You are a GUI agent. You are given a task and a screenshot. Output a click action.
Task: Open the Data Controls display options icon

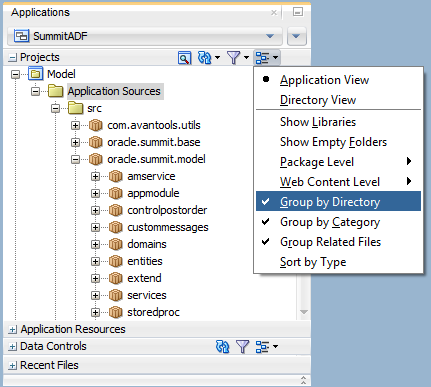[x=262, y=347]
